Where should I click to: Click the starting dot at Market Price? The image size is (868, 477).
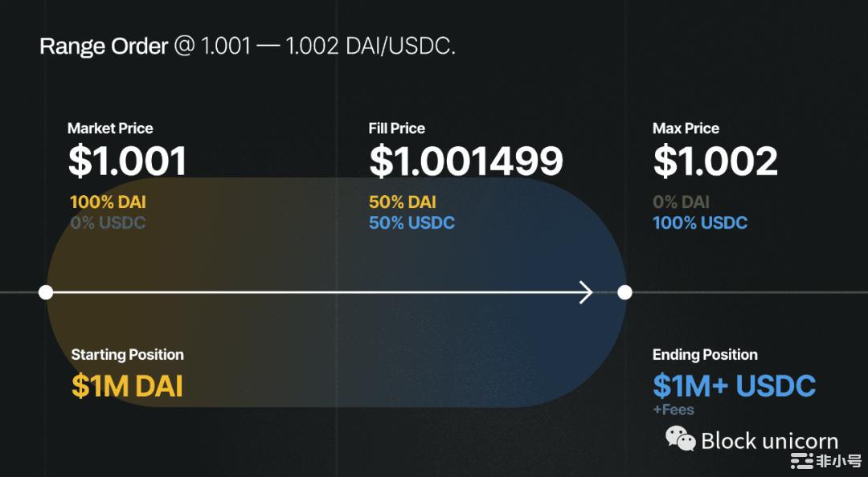(46, 292)
